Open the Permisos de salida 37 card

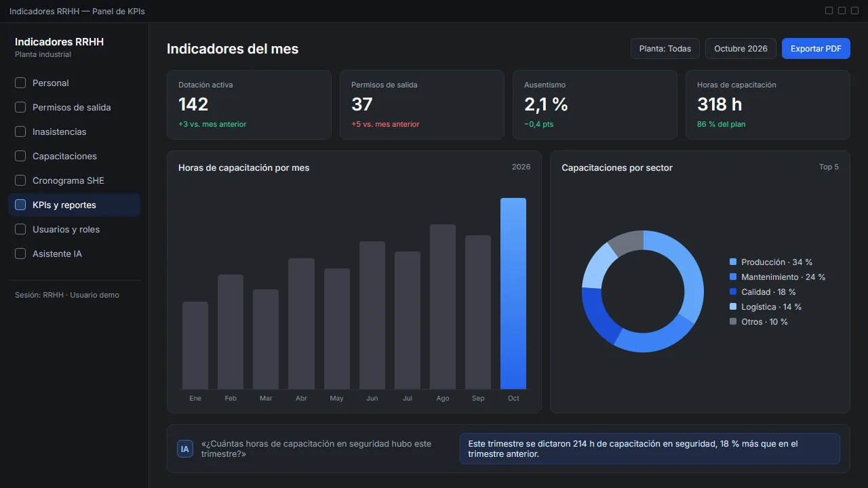click(x=422, y=105)
